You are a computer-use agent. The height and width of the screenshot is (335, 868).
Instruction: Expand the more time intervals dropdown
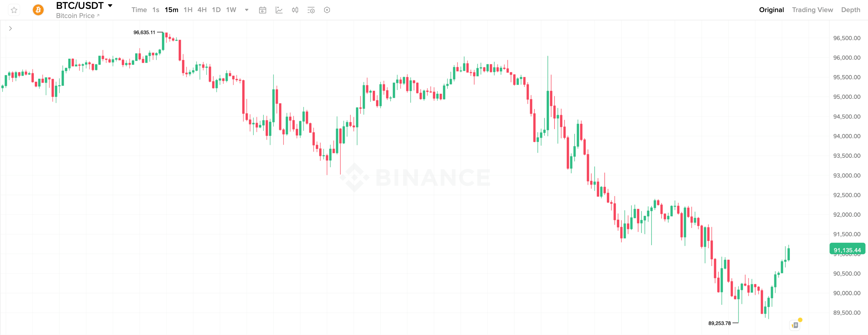[247, 10]
